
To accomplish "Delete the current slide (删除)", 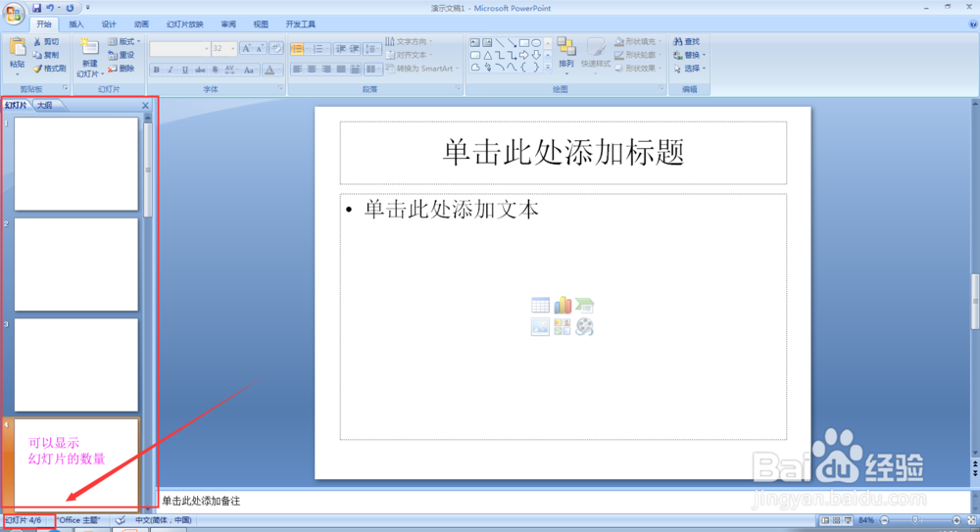I will [122, 69].
